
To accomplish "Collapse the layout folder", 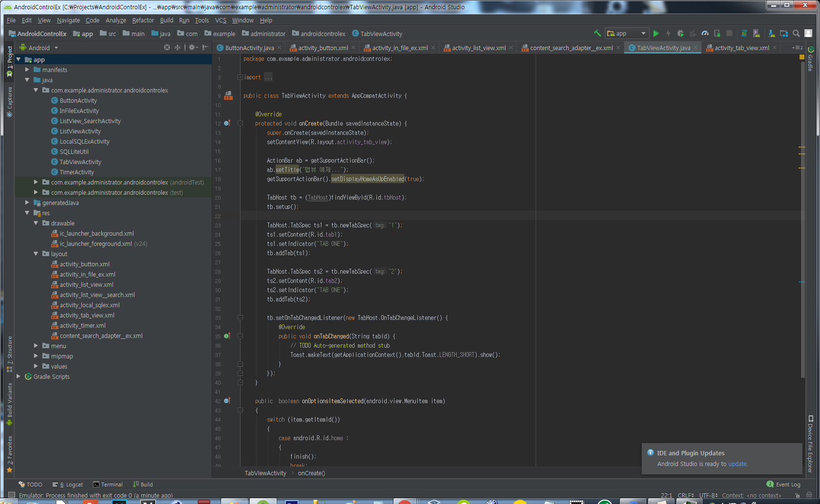I will pyautogui.click(x=36, y=254).
